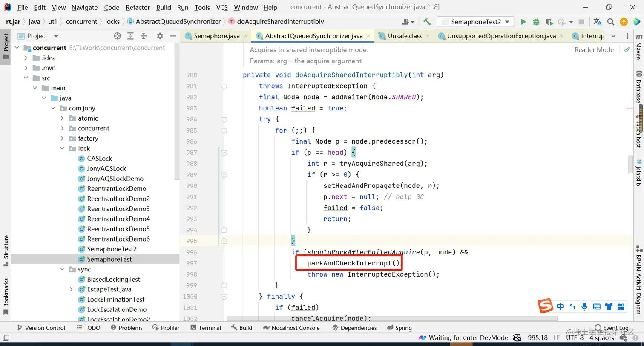Open the hidden editor tabs dropdown chevron
The image size is (644, 346).
pos(613,36)
